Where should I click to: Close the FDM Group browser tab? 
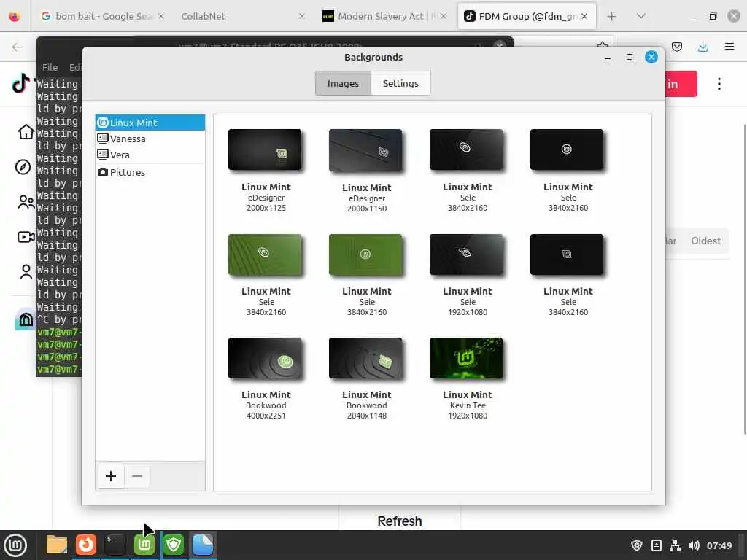pos(584,16)
